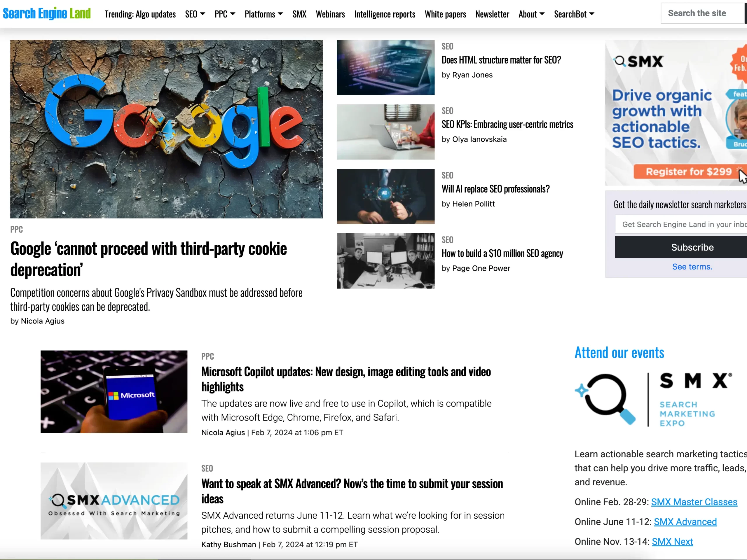
Task: Click the AI replace SEO article thumbnail
Action: coord(386,197)
